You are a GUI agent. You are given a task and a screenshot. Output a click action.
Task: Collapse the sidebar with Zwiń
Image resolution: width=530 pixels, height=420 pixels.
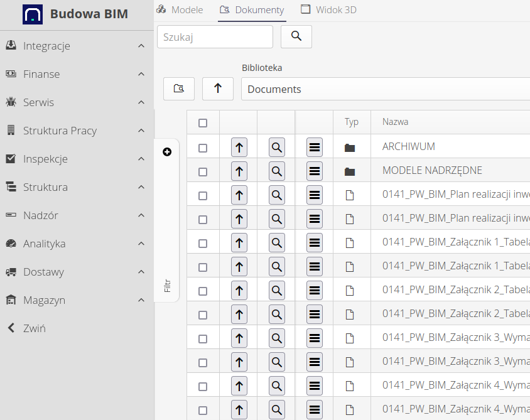point(34,328)
